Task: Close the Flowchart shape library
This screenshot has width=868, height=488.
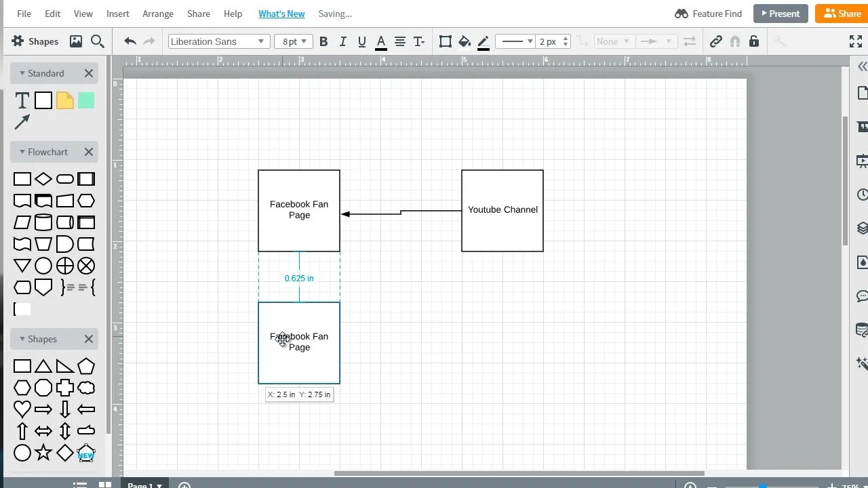Action: (x=89, y=152)
